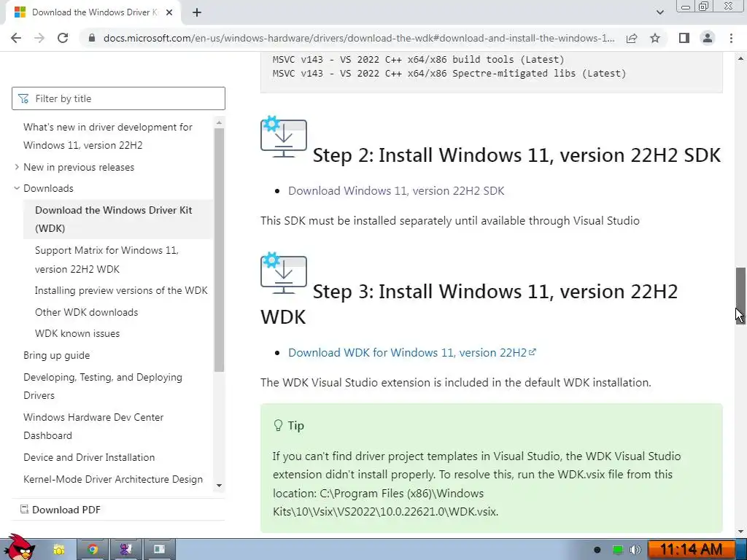The width and height of the screenshot is (747, 560).
Task: Open Chrome three-dot menu
Action: [731, 38]
